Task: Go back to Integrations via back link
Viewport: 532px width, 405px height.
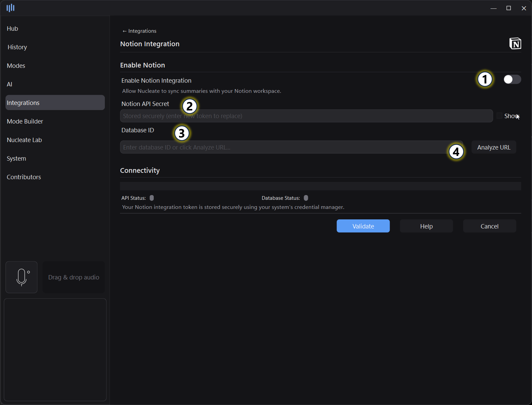Action: click(139, 31)
